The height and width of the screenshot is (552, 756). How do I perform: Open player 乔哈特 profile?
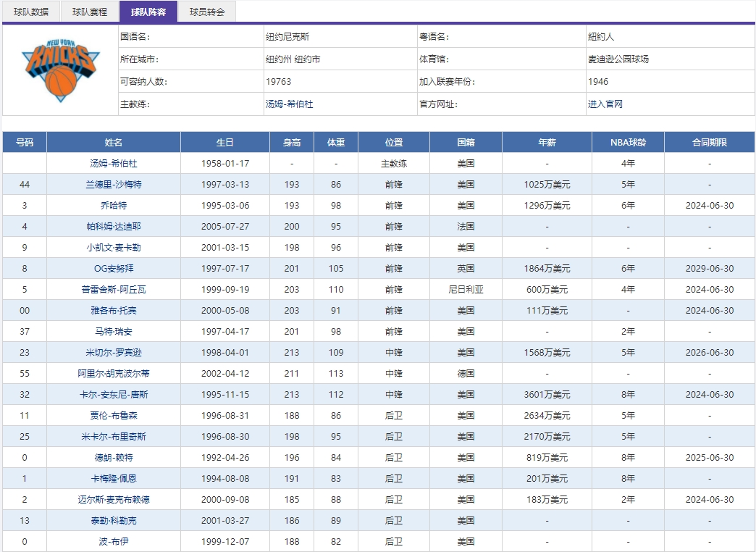coord(116,205)
